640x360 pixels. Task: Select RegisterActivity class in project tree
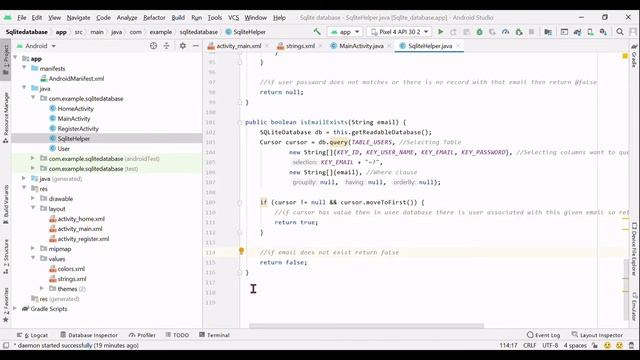(78, 129)
